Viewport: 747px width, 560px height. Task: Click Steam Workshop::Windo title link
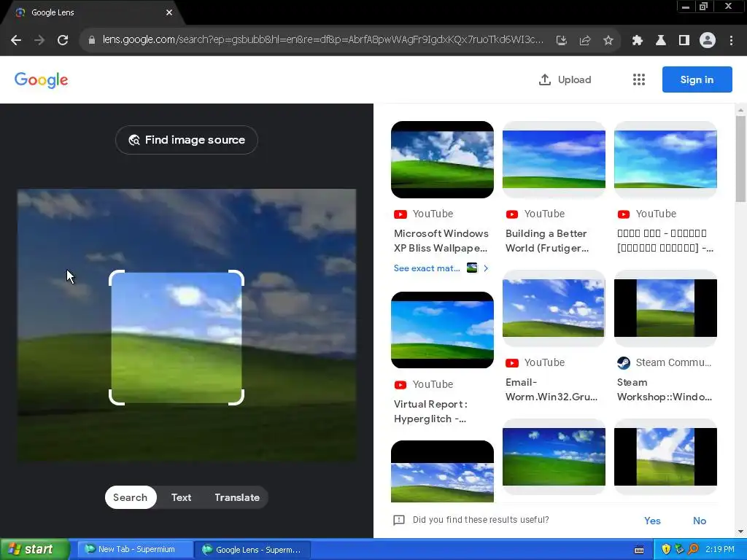coord(664,389)
